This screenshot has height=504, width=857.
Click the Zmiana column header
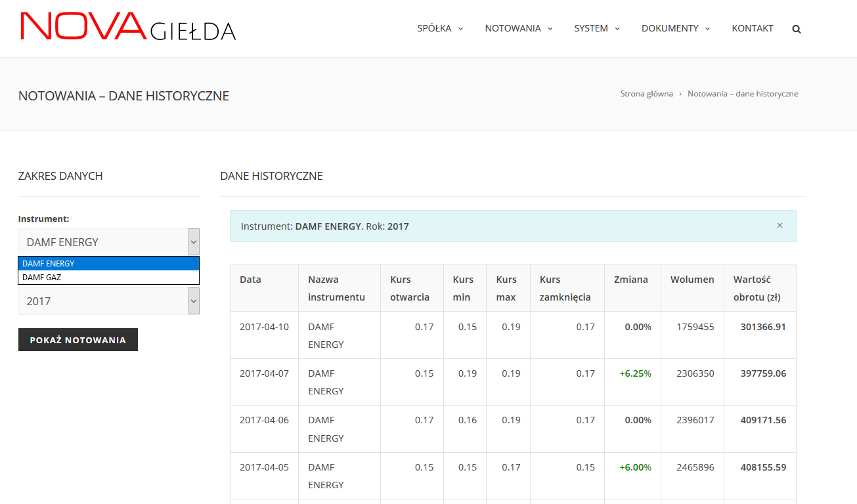630,280
